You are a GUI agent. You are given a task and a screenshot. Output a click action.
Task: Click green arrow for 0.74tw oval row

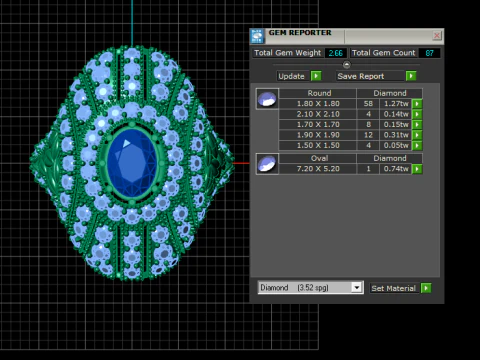click(417, 169)
